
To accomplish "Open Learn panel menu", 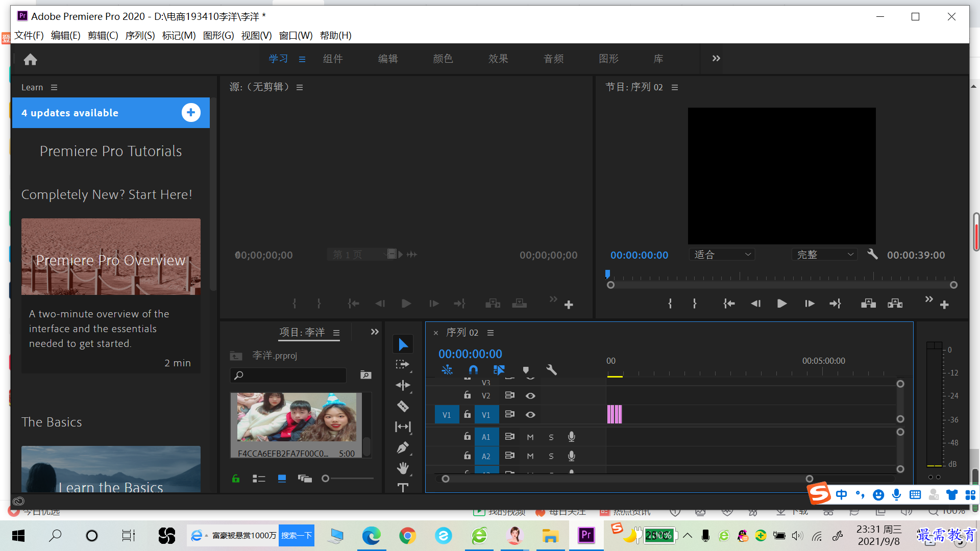I will (54, 87).
